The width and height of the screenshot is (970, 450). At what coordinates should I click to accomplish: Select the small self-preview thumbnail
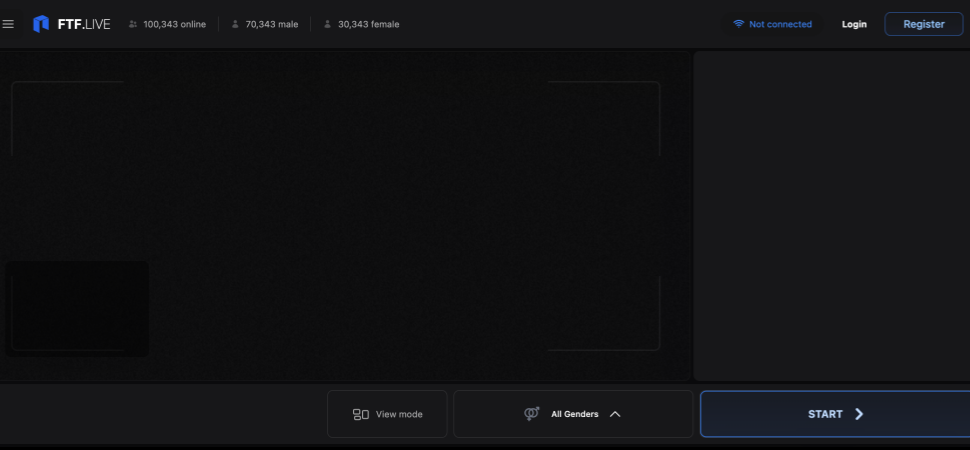[77, 308]
